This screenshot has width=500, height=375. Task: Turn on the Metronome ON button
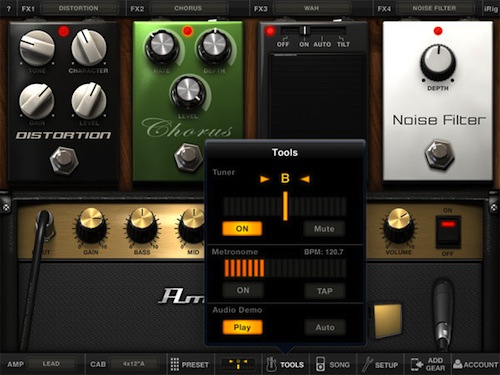click(243, 290)
